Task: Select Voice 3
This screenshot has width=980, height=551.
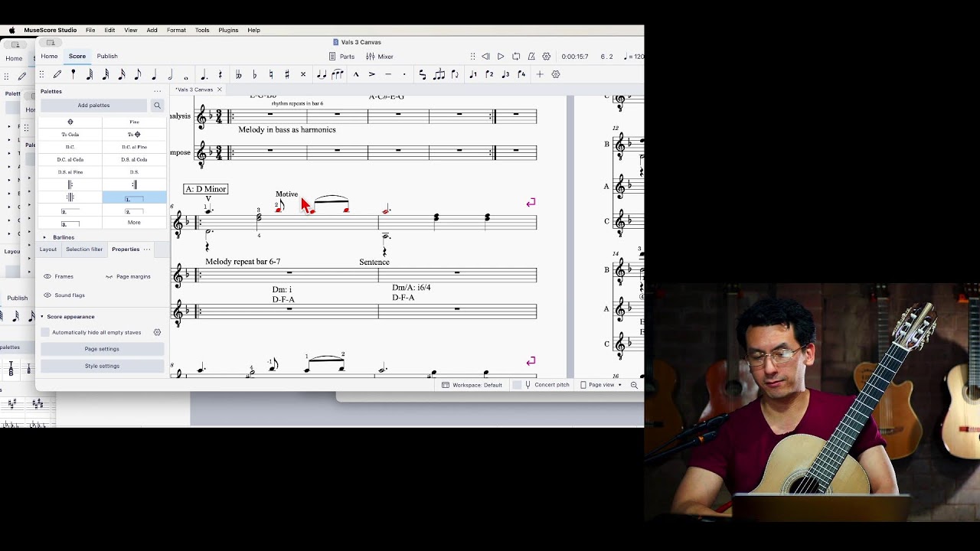Action: [505, 74]
